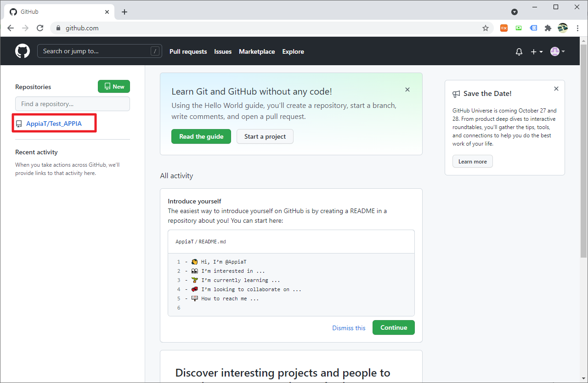Click the Dismiss this link

(x=349, y=328)
